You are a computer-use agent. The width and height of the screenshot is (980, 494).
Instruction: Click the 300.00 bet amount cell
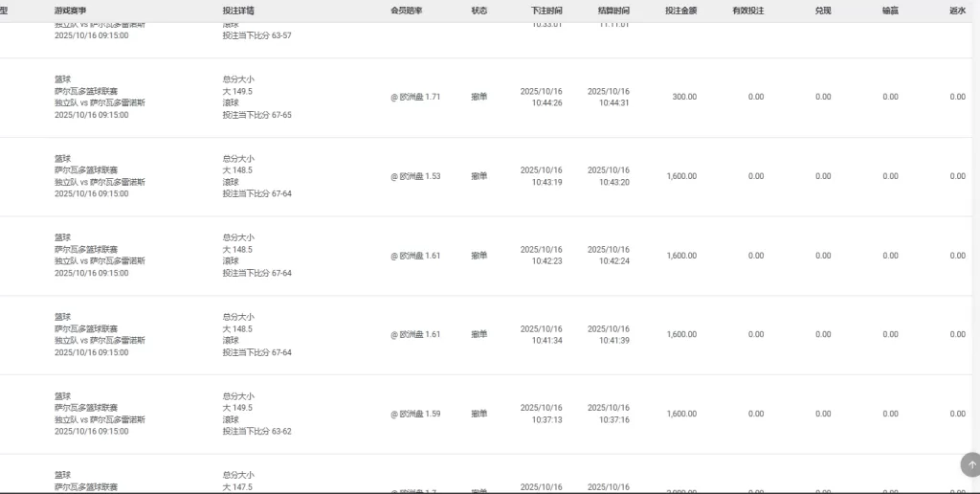(684, 97)
